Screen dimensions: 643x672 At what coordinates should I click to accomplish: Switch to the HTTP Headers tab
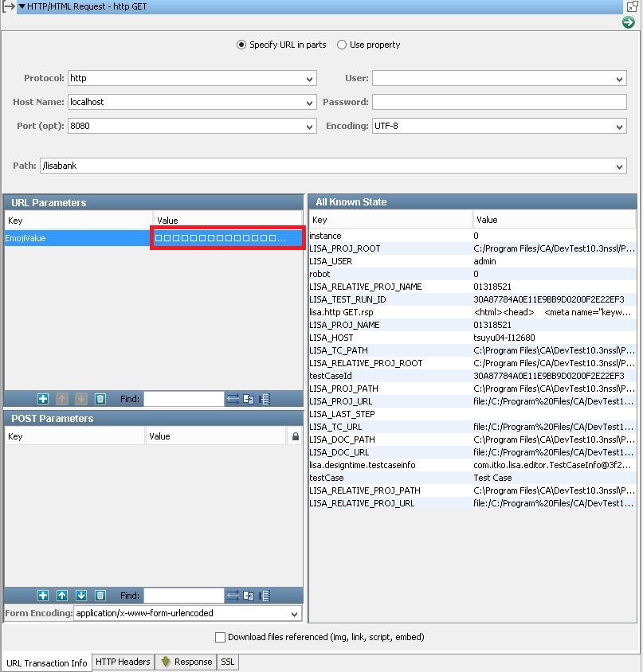click(x=123, y=662)
